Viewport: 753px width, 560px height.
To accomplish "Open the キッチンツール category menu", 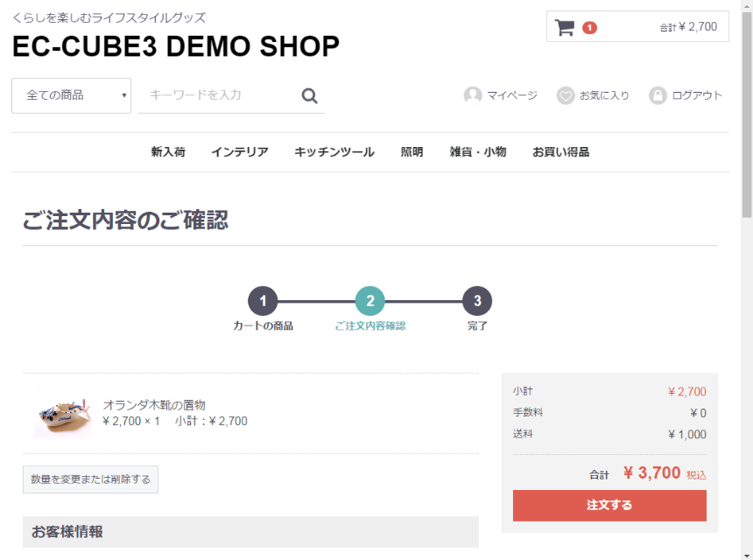I will pos(334,151).
